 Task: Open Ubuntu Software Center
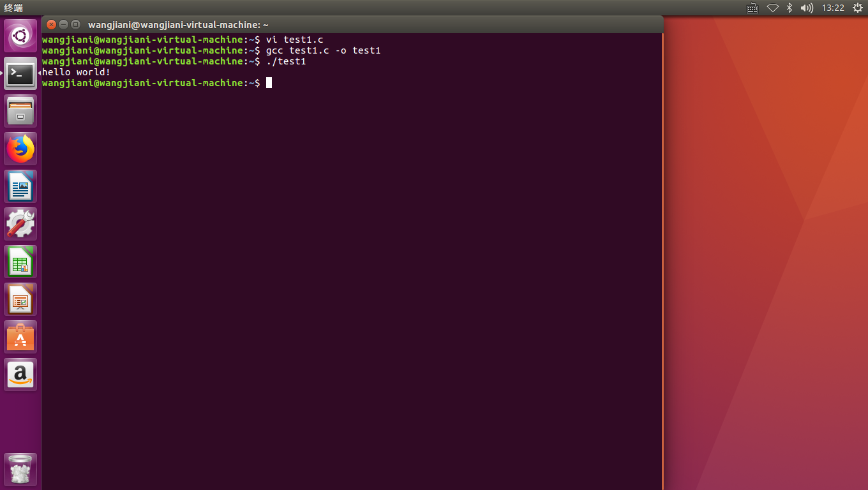click(x=20, y=336)
